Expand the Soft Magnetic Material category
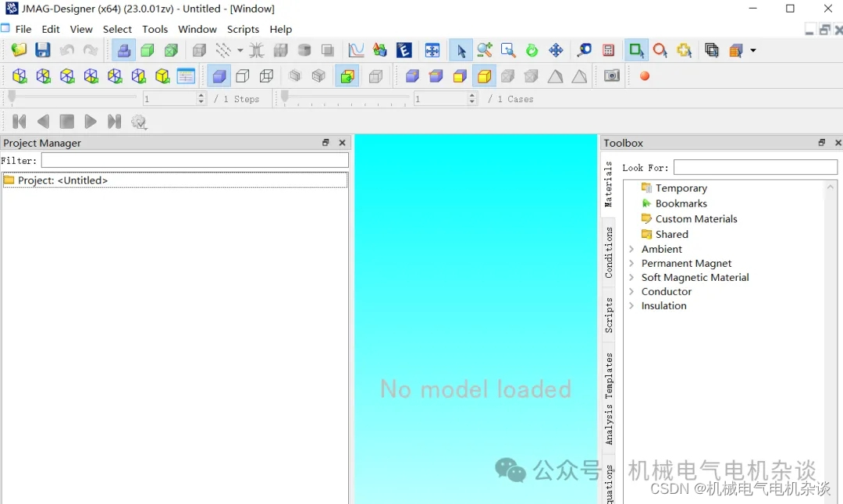This screenshot has height=504, width=843. tap(631, 277)
